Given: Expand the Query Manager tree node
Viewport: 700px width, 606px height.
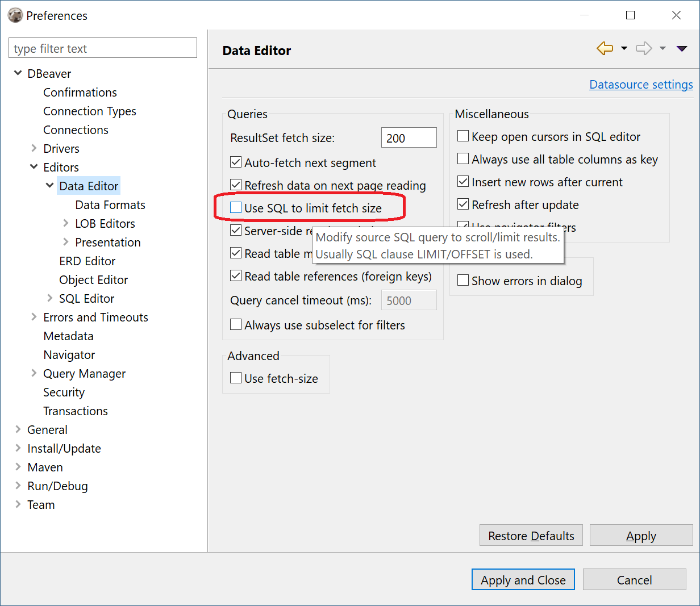Looking at the screenshot, I should coord(34,373).
